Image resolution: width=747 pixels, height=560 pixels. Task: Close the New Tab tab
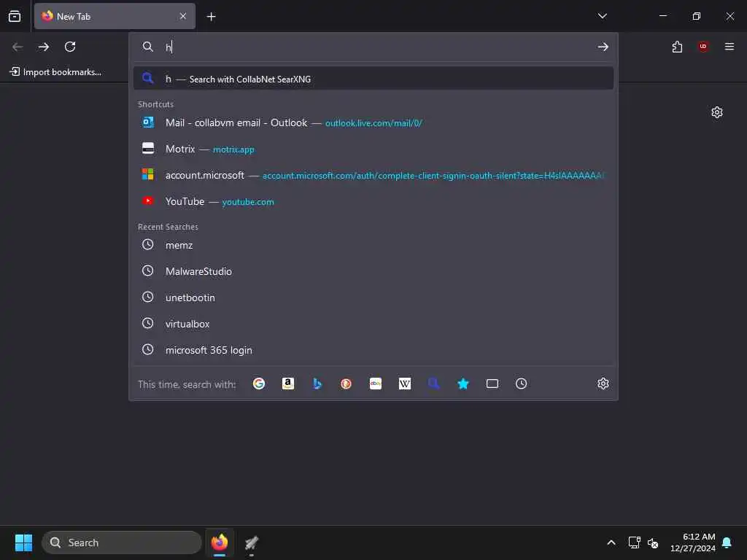(x=183, y=16)
